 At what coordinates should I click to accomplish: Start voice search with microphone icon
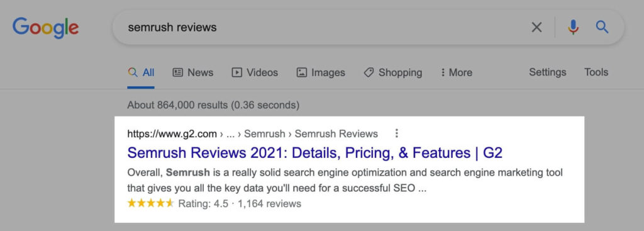point(574,28)
